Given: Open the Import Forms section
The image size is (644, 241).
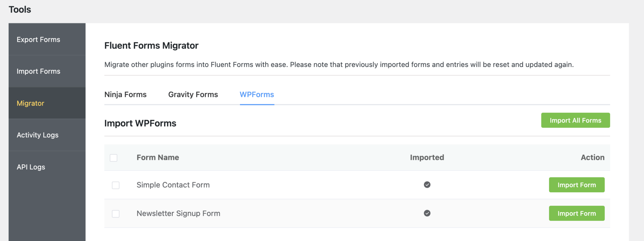Looking at the screenshot, I should [x=38, y=71].
